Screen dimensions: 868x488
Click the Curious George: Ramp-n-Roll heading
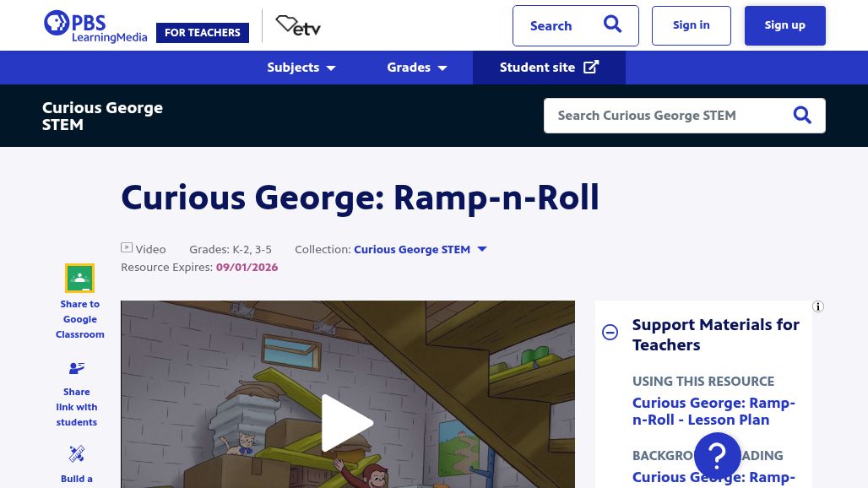(x=360, y=198)
